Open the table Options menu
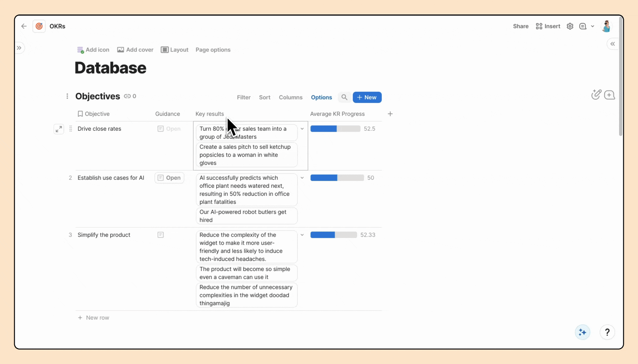Screen dimensions: 638x364 321,97
